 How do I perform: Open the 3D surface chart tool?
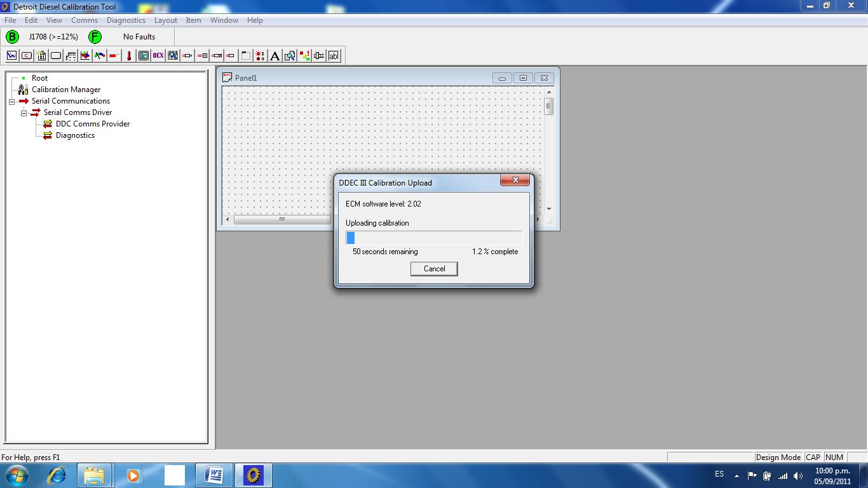[85, 56]
